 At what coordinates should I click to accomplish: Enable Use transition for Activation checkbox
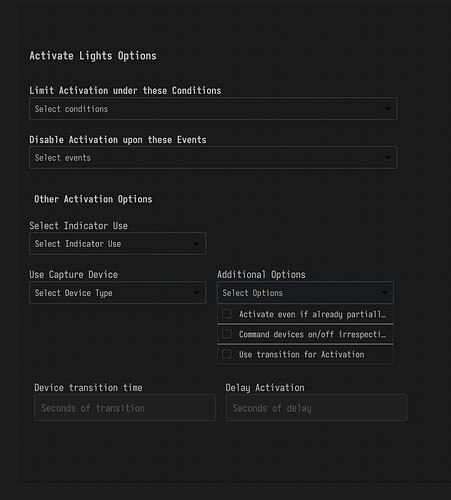point(227,354)
